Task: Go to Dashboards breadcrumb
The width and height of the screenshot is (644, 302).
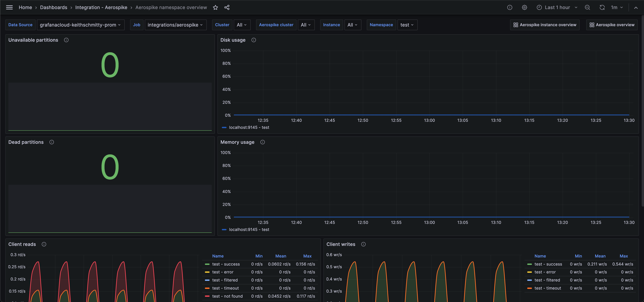Action: (54, 8)
